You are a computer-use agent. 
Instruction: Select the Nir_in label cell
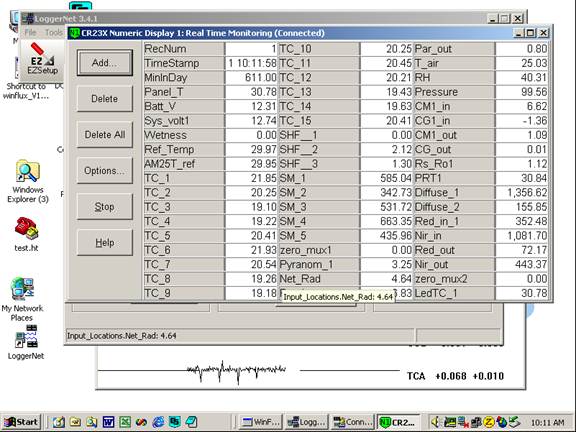pos(454,236)
